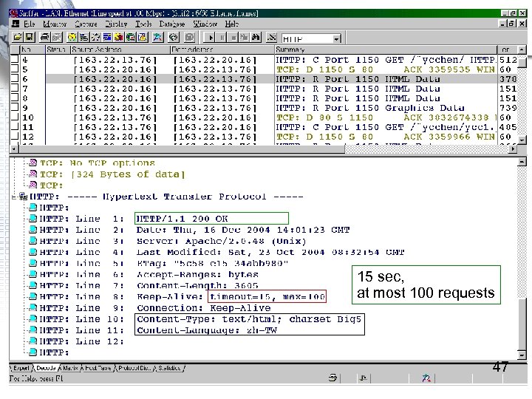
Task: Switch to the Statistics tab
Action: click(x=168, y=367)
